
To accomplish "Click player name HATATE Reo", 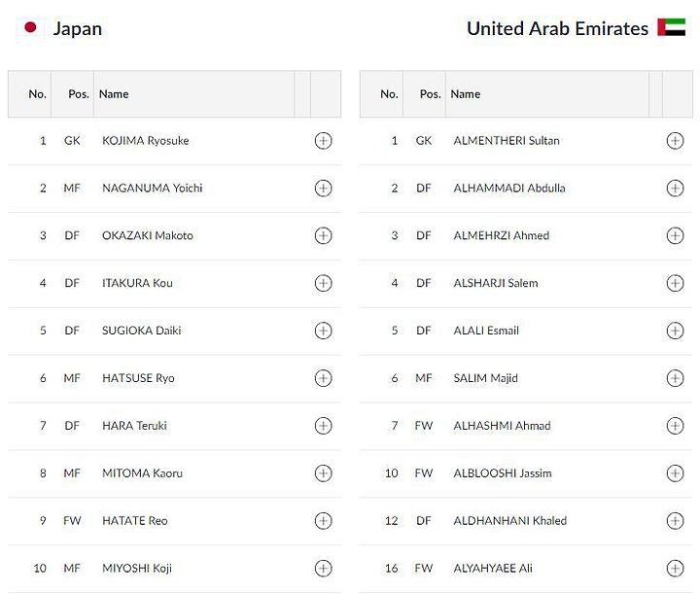I will point(135,521).
